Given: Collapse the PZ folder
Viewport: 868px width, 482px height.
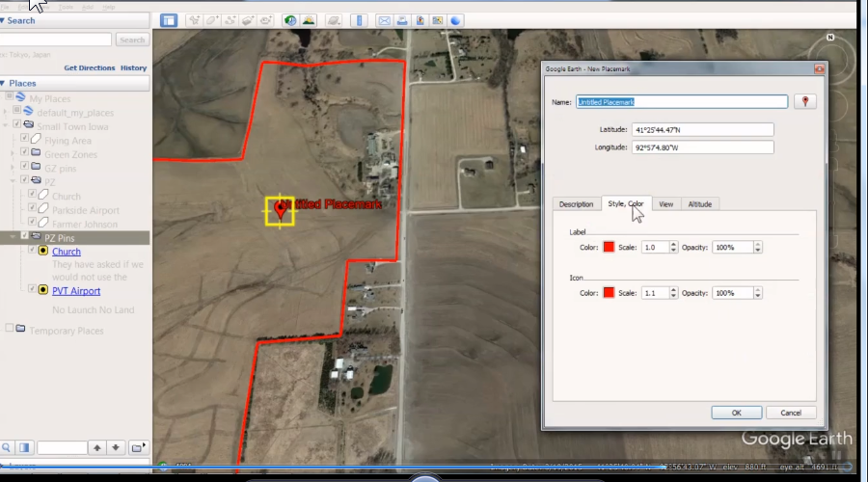Looking at the screenshot, I should tap(13, 181).
